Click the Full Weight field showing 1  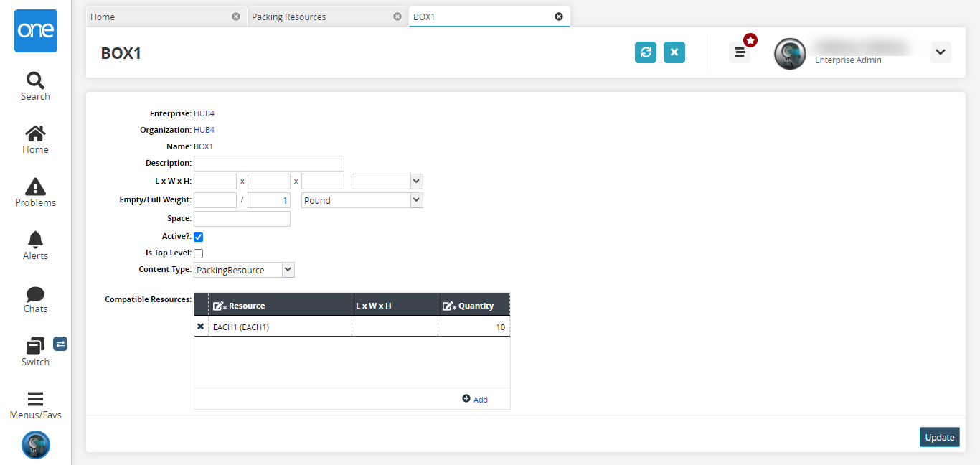269,200
